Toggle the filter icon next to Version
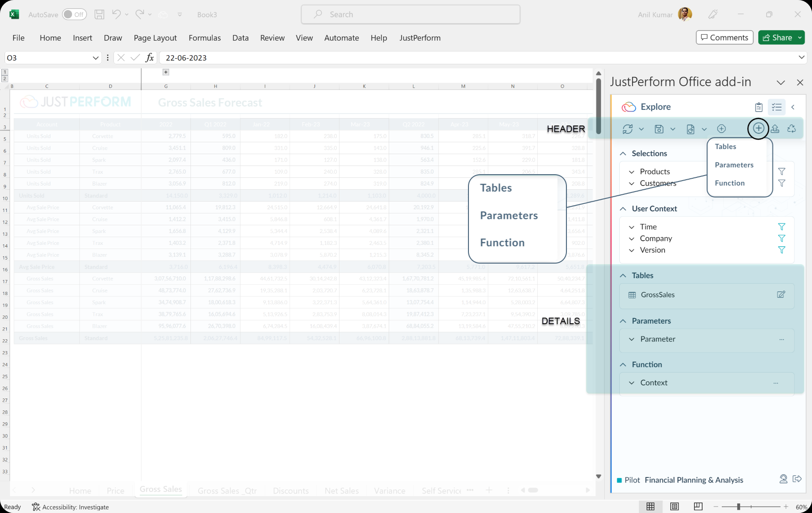The height and width of the screenshot is (513, 812). (782, 250)
